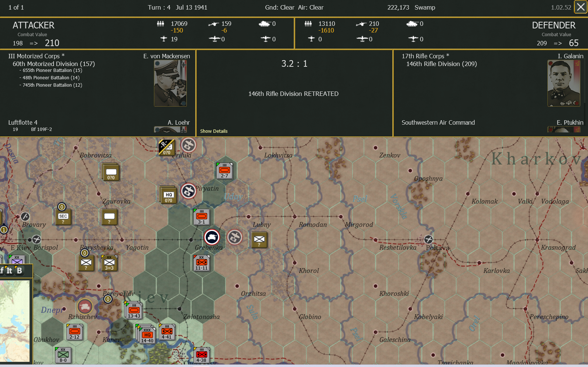The image size is (588, 367).
Task: Select the Soviet 0?0 counter below Bobrovitsa
Action: tap(111, 172)
